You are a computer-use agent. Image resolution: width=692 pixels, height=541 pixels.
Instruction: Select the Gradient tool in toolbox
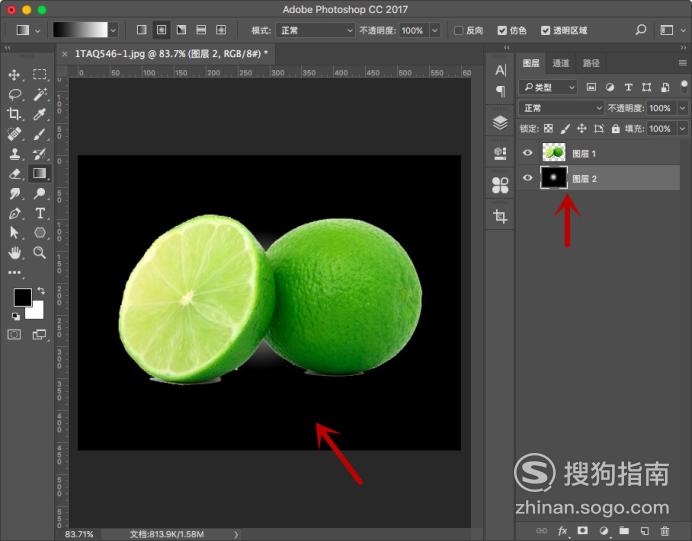[40, 173]
